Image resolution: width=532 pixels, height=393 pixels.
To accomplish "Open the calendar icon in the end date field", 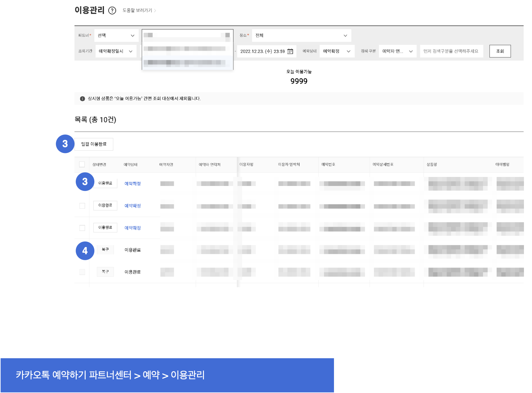I will tap(290, 51).
